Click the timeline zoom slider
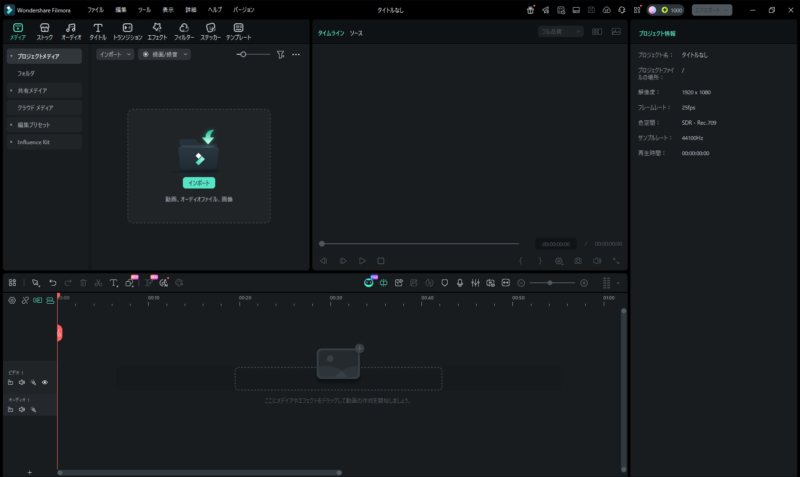 coord(552,283)
